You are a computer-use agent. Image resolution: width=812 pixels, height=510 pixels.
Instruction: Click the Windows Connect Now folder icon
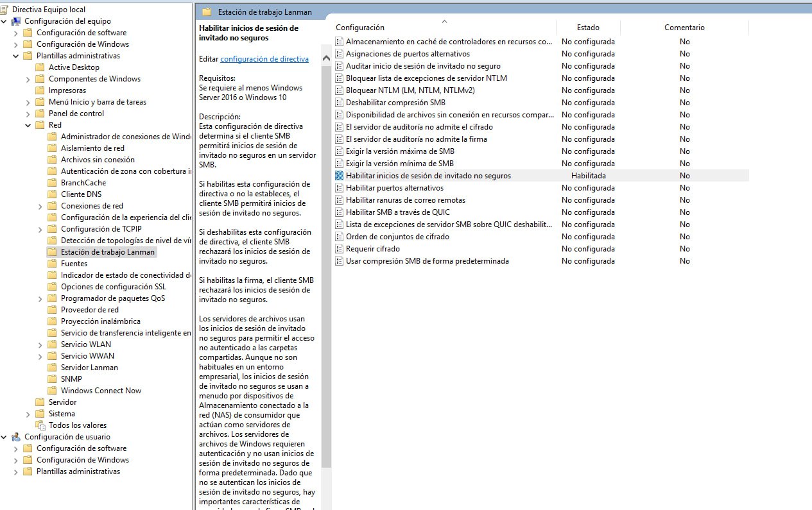coord(52,391)
